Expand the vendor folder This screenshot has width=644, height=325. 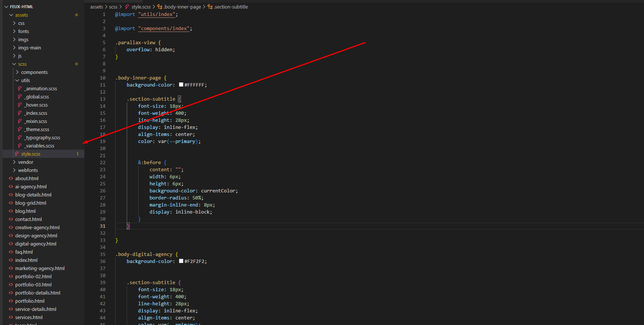coord(14,162)
